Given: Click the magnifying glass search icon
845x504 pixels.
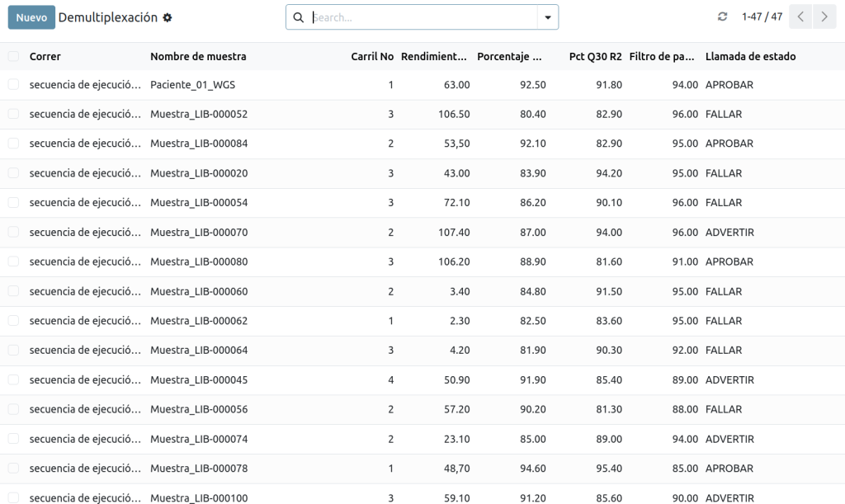Looking at the screenshot, I should point(299,17).
